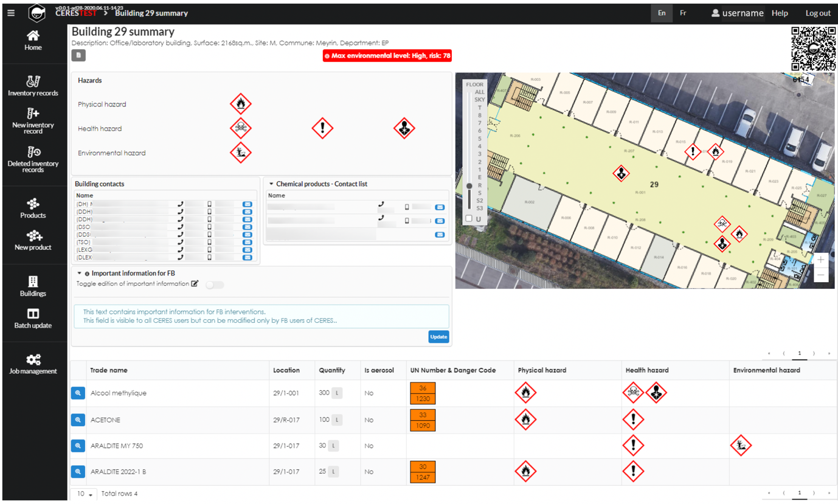View details of ARALDITE 2022-1 B
The height and width of the screenshot is (504, 838).
(x=78, y=471)
